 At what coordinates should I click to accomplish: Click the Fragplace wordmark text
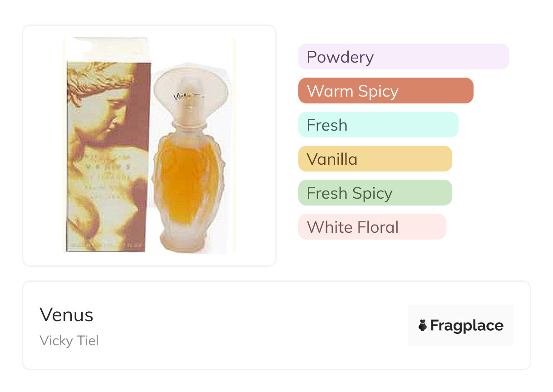(467, 325)
